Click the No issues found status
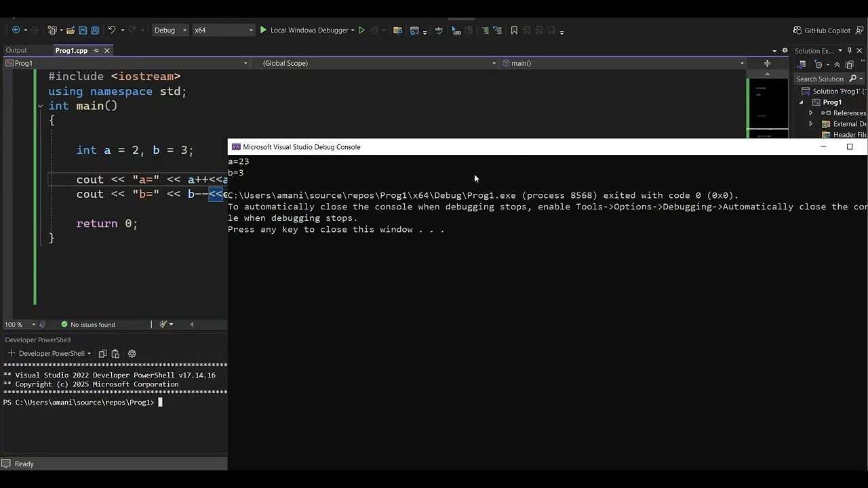The image size is (868, 488). [x=88, y=324]
